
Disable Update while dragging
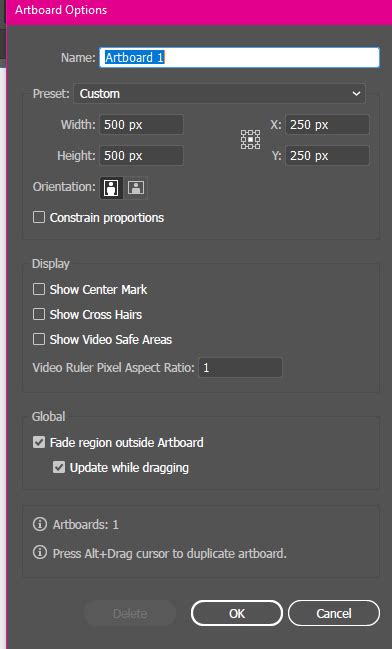click(x=59, y=467)
